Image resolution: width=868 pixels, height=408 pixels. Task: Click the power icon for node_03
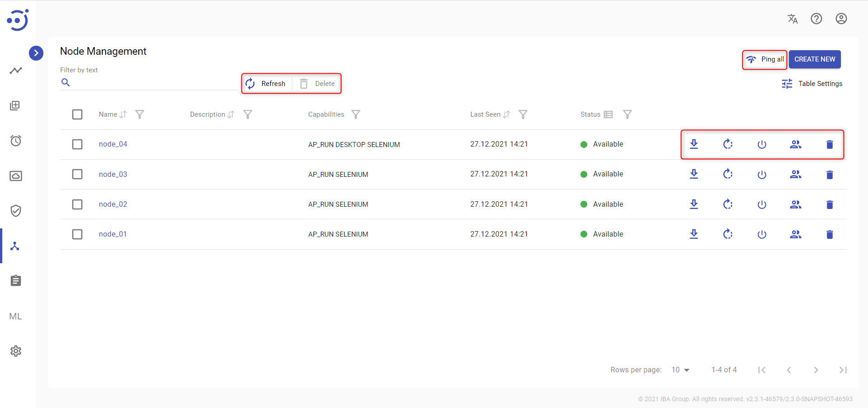(x=762, y=175)
